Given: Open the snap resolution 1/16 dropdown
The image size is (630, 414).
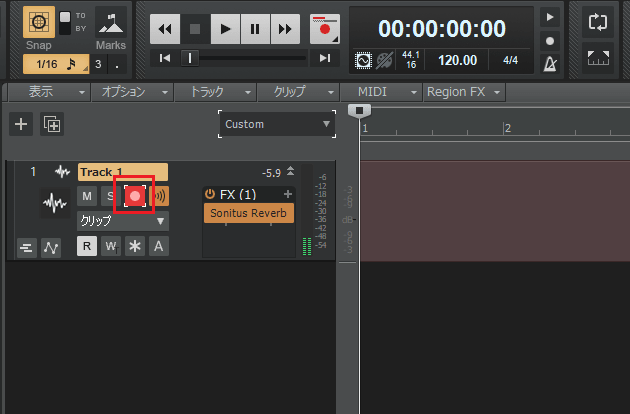Looking at the screenshot, I should pos(56,65).
